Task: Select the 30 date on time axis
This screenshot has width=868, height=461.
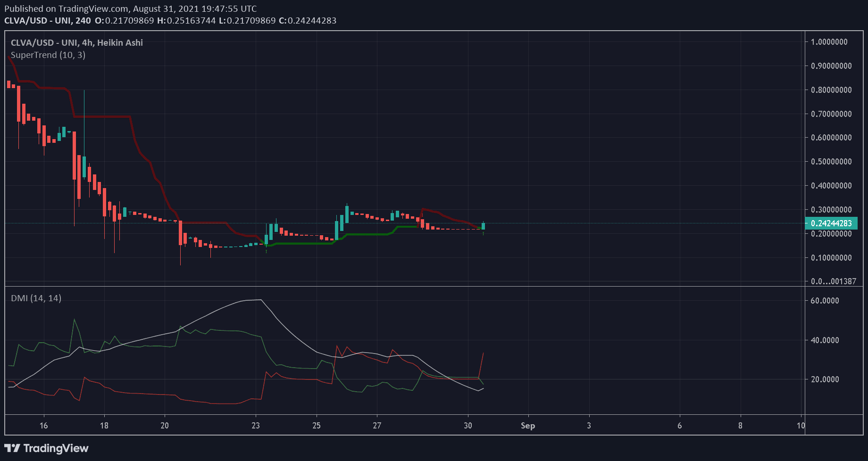Action: point(467,426)
